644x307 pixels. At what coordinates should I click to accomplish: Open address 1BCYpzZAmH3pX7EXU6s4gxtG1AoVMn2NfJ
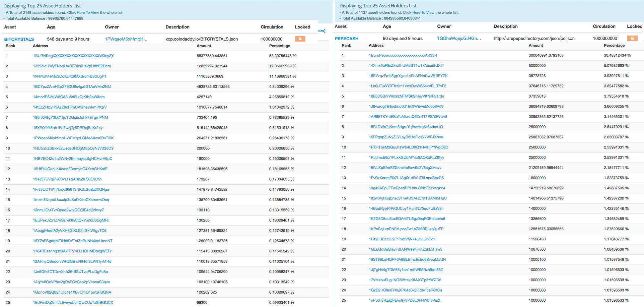(x=72, y=86)
